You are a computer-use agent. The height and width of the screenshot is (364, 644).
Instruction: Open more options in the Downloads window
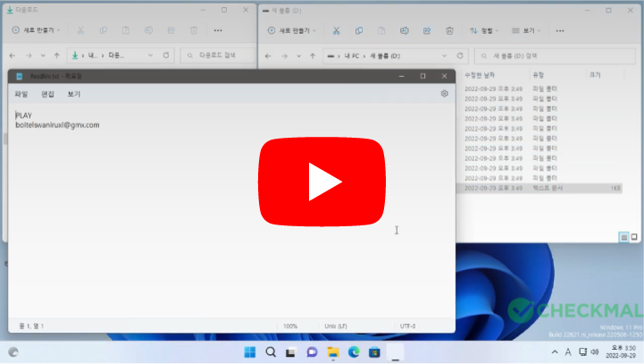pyautogui.click(x=218, y=30)
